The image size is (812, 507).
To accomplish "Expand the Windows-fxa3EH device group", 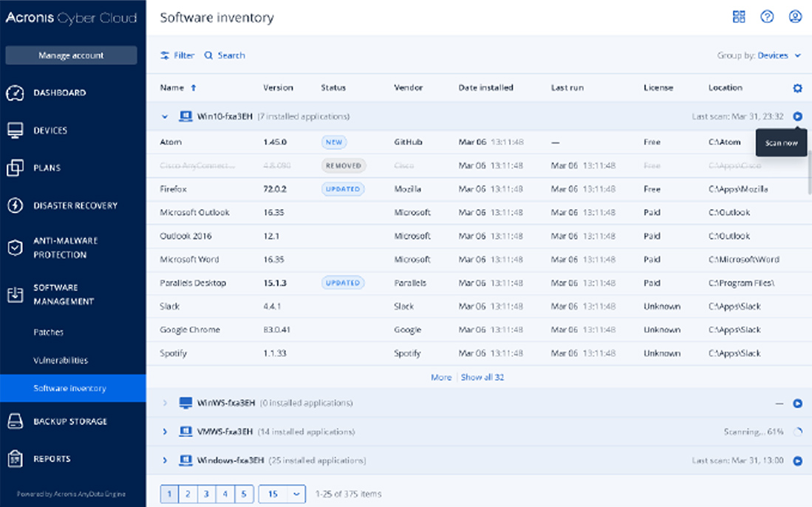I will (165, 460).
